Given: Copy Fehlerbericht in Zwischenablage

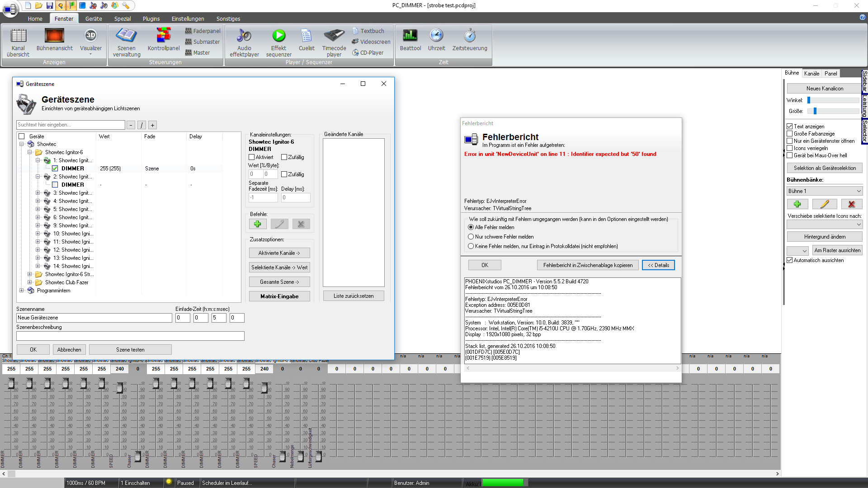Looking at the screenshot, I should (588, 265).
